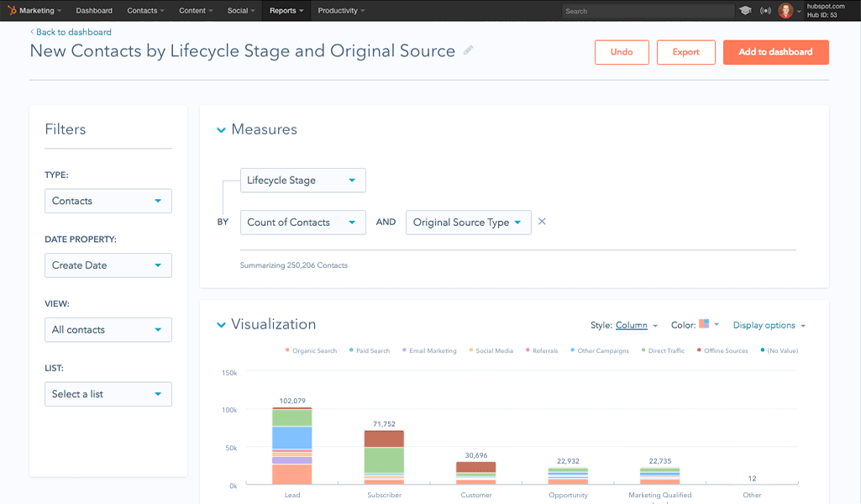Collapse the Measures section chevron
861x504 pixels.
pyautogui.click(x=222, y=130)
